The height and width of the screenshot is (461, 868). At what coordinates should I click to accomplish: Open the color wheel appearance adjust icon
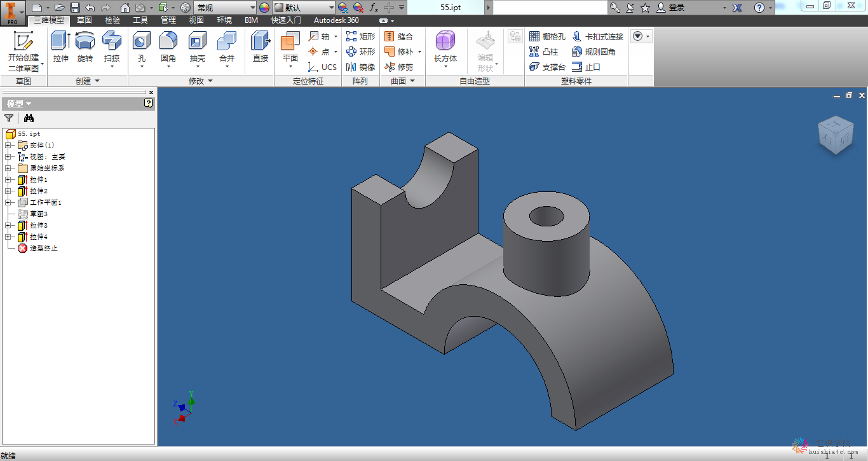pyautogui.click(x=264, y=8)
